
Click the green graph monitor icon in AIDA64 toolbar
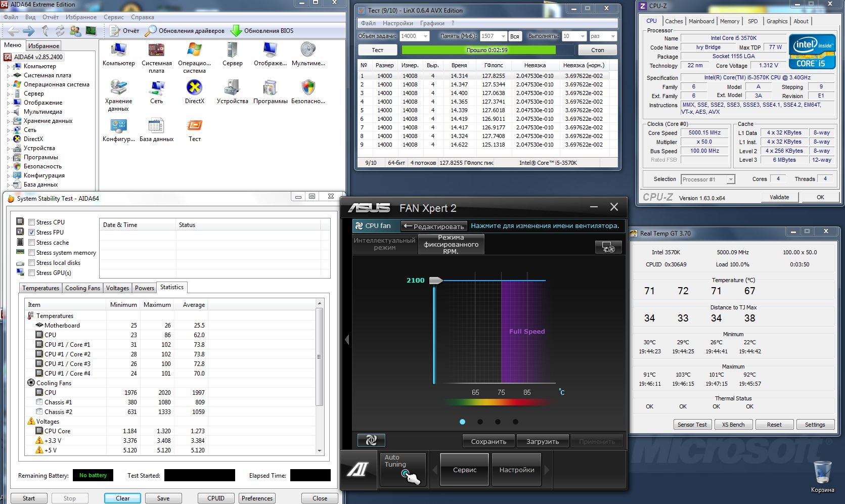[91, 31]
